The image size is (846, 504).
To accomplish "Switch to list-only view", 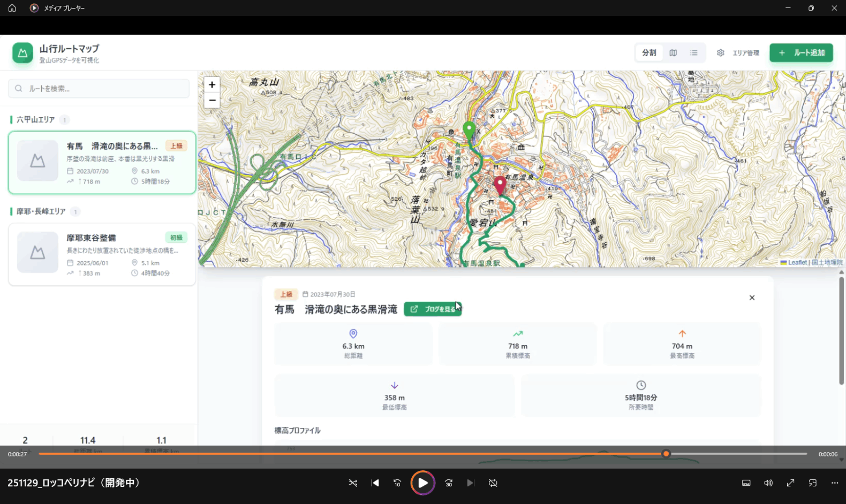I will tap(694, 53).
